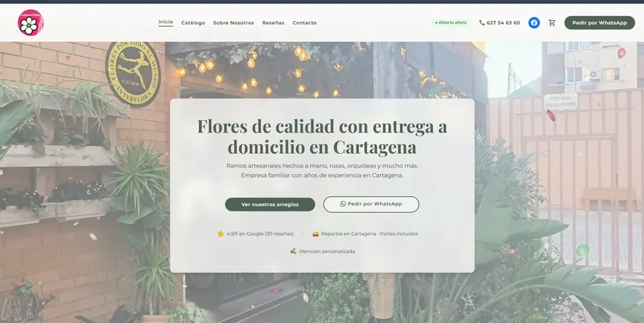Click hero card Pedir por WhatsApp button
The height and width of the screenshot is (323, 644).
click(x=371, y=204)
